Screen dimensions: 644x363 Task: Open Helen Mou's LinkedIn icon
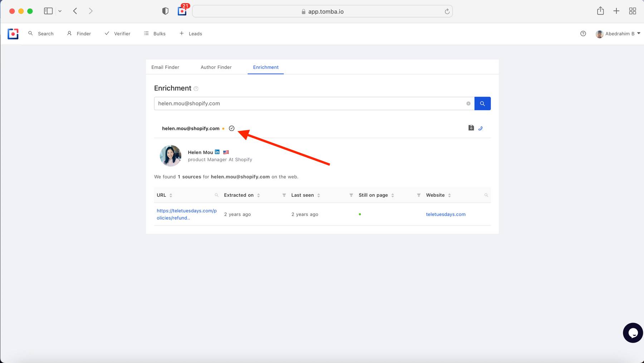tap(217, 152)
